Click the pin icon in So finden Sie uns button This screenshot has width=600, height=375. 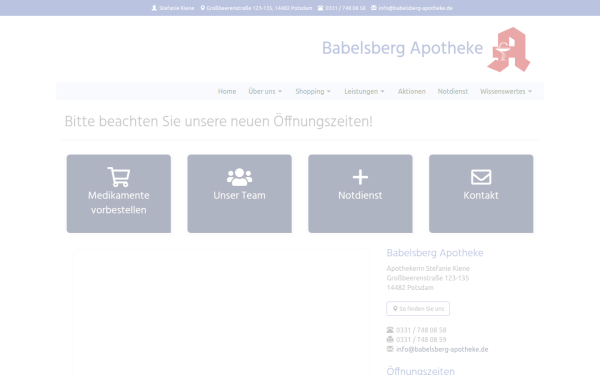click(x=395, y=308)
